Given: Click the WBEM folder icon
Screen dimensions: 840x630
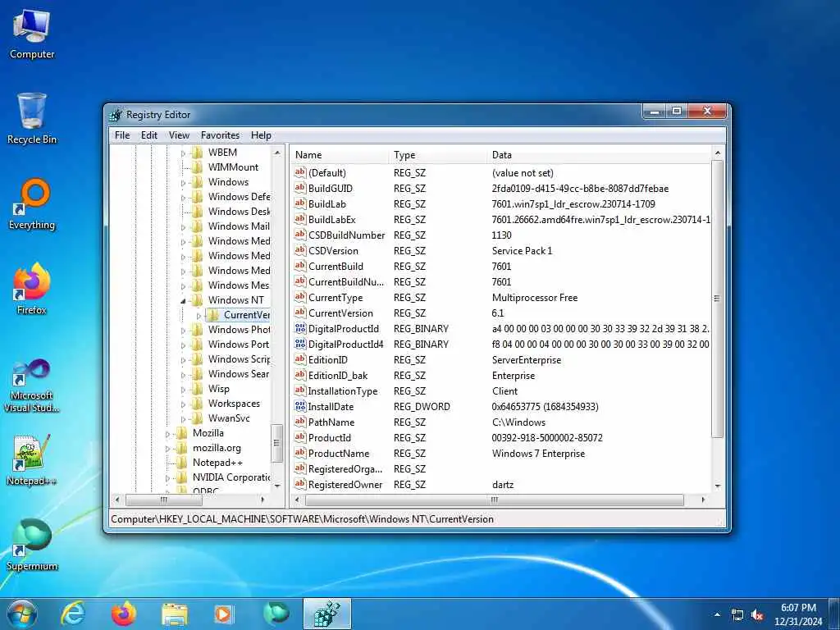Looking at the screenshot, I should [198, 153].
